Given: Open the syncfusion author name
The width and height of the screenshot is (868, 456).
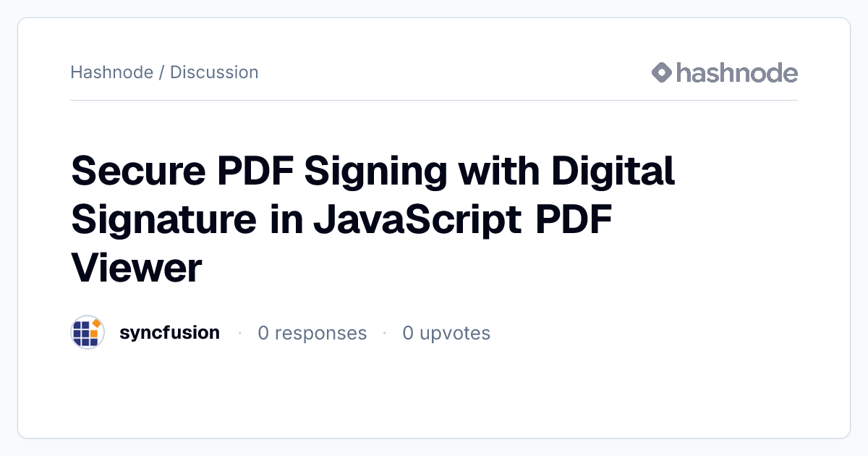Looking at the screenshot, I should [169, 333].
